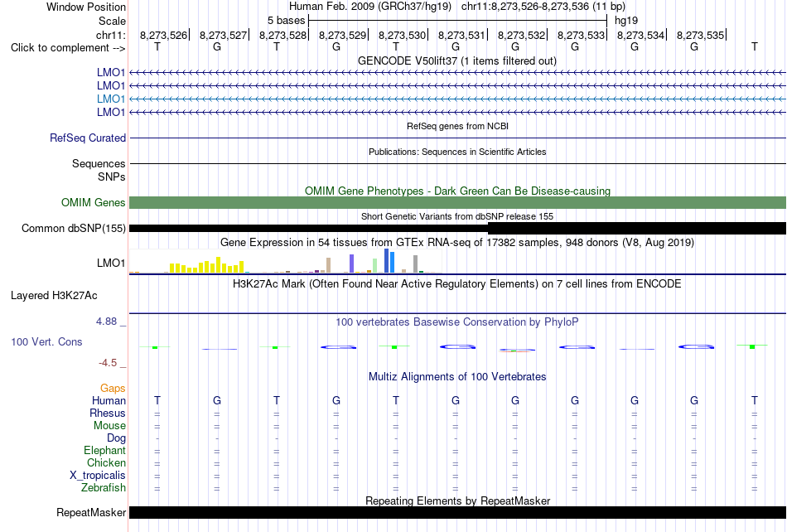Click the Mouse alignment row label
787x532 pixels.
coord(109,426)
